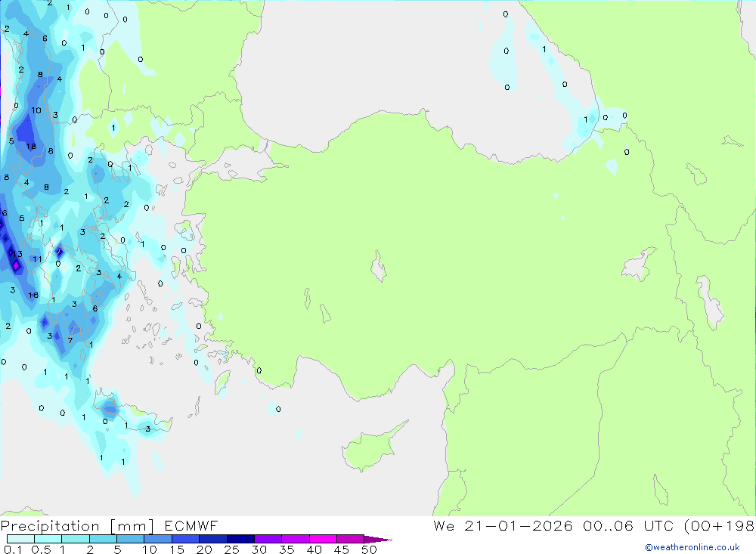
Task: Click Lake Urmia near the east edge
Action: tap(710, 303)
